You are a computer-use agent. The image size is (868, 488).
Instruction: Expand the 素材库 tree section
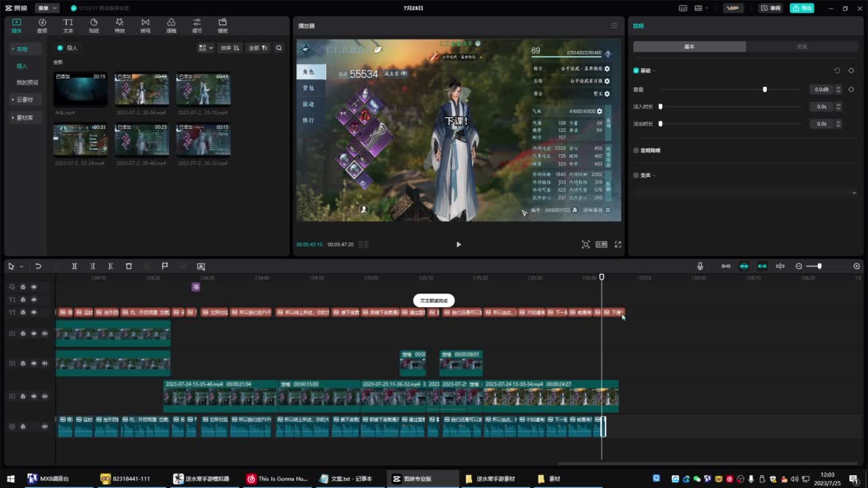[x=24, y=118]
